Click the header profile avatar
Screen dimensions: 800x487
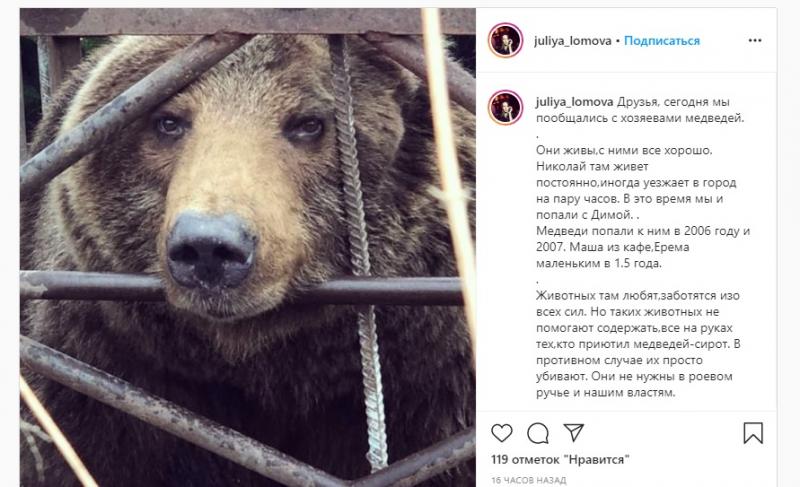(x=505, y=40)
